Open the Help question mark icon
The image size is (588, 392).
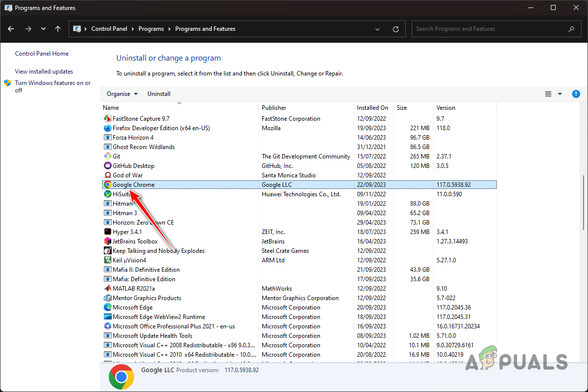click(576, 93)
